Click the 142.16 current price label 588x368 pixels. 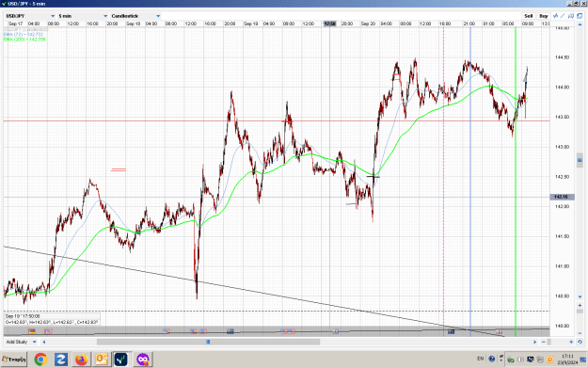point(562,197)
